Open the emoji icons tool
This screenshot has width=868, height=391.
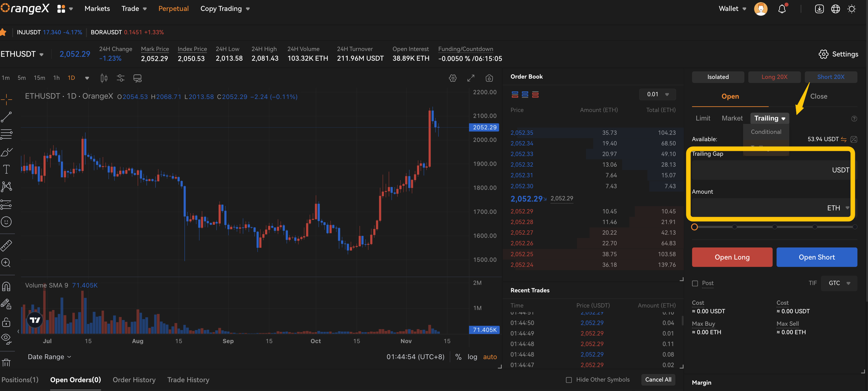[6, 222]
